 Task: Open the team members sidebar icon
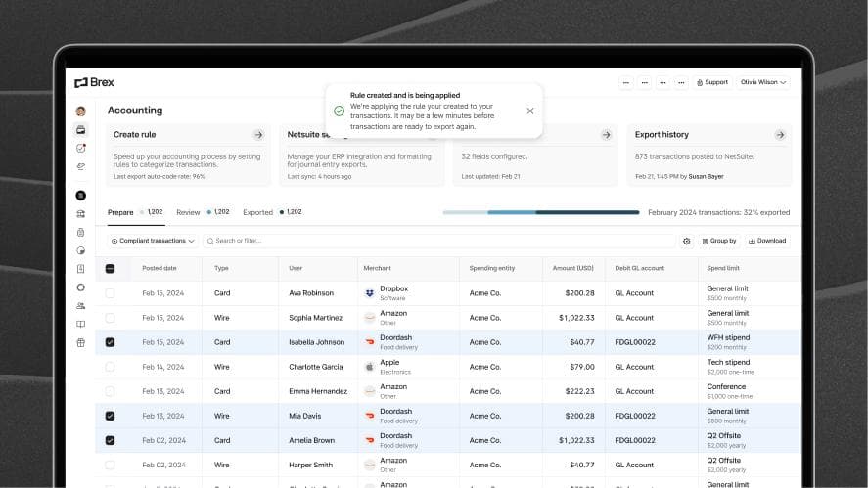point(80,305)
